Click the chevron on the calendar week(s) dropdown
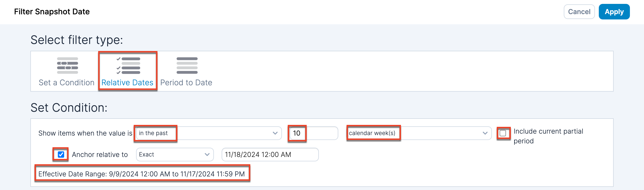Screen dimensions: 644x190 point(485,133)
